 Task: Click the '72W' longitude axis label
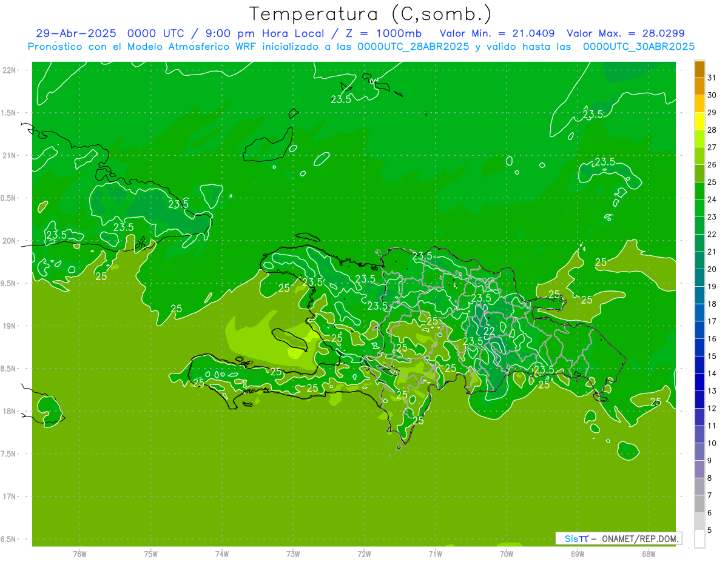pos(365,554)
